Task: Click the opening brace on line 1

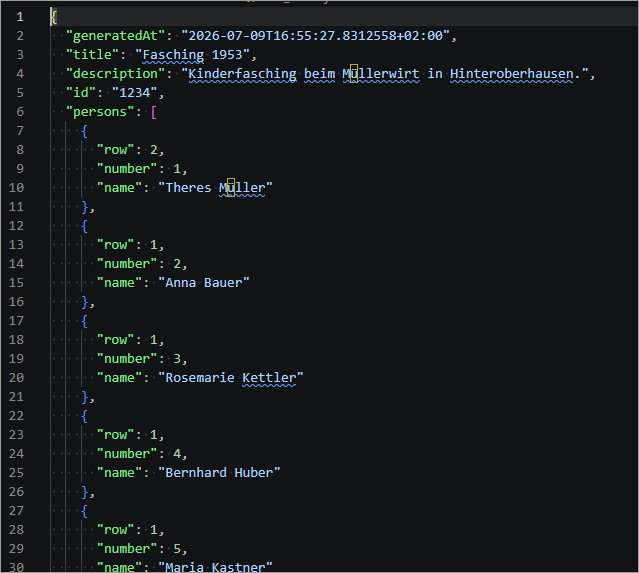Action: (54, 17)
